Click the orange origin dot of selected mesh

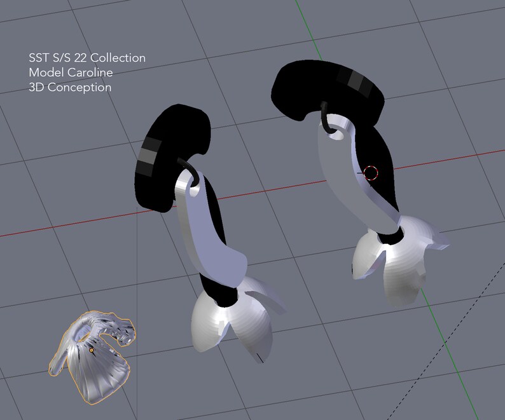pos(91,350)
